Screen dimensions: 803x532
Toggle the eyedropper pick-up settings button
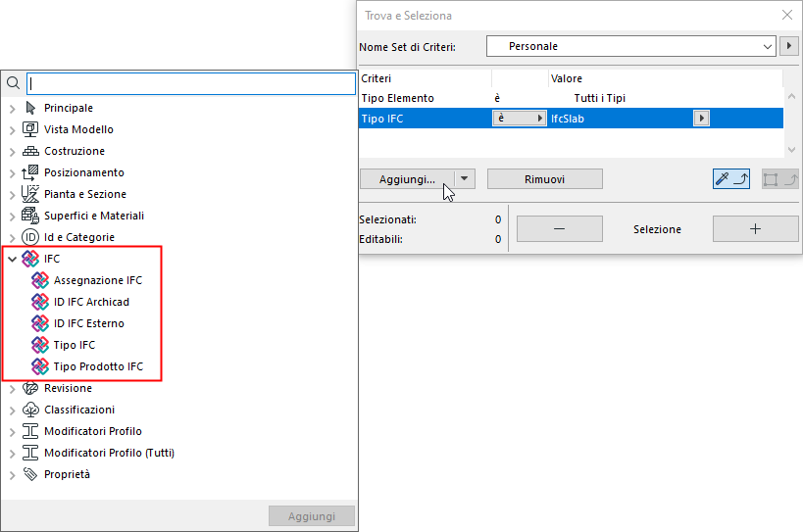point(731,179)
